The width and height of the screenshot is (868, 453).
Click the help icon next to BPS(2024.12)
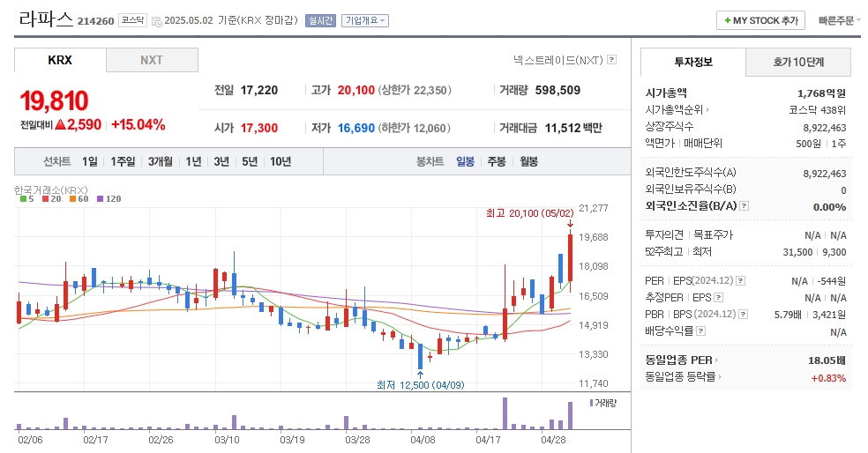coord(743,314)
